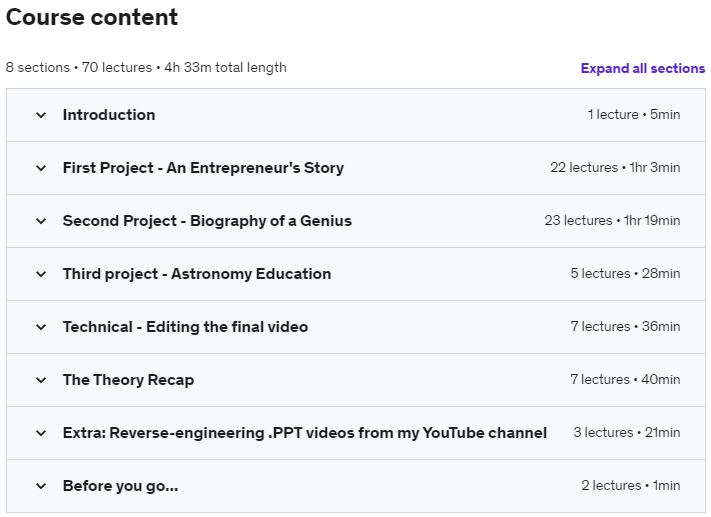Select First Project - An Entrepreneur's Story title

[x=203, y=168]
